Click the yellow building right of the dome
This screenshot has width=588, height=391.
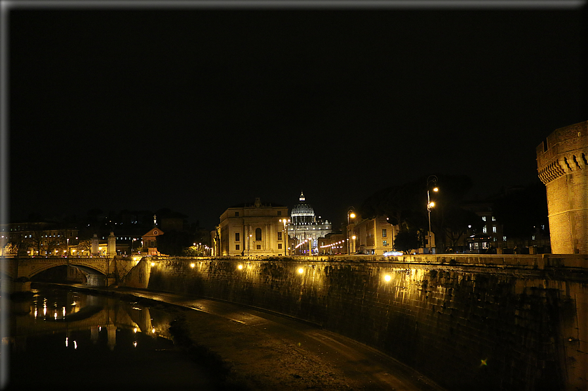point(372,235)
